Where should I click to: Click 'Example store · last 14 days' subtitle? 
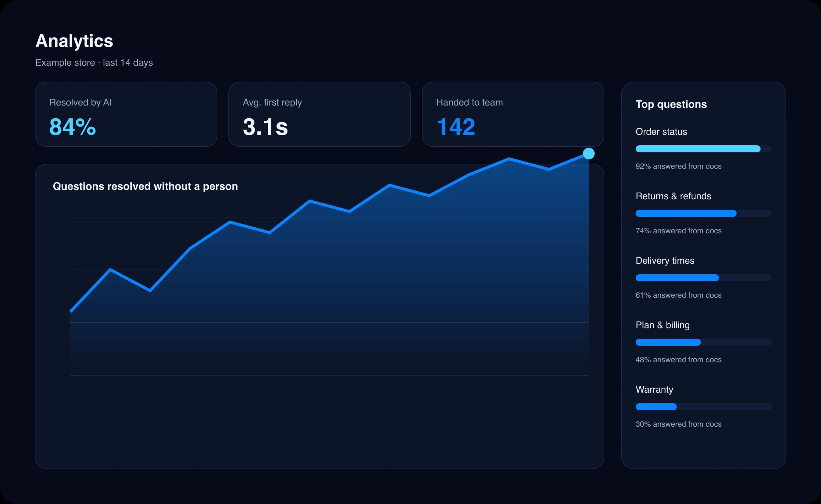click(94, 63)
